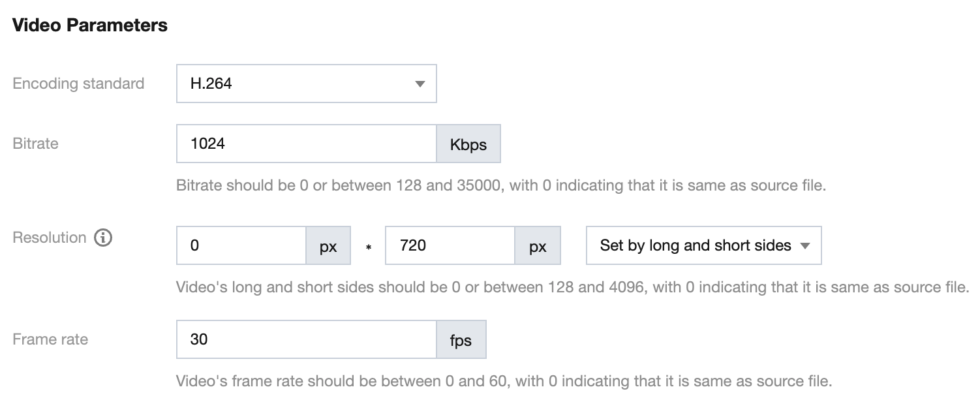The height and width of the screenshot is (402, 980).
Task: Click the bitrate range hint text
Action: (501, 185)
